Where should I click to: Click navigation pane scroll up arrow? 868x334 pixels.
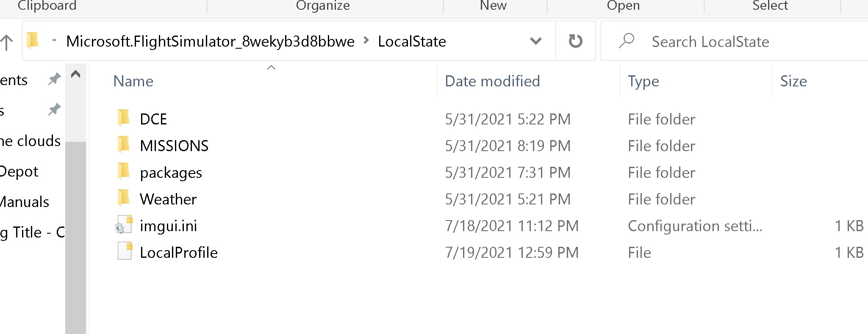pos(76,75)
